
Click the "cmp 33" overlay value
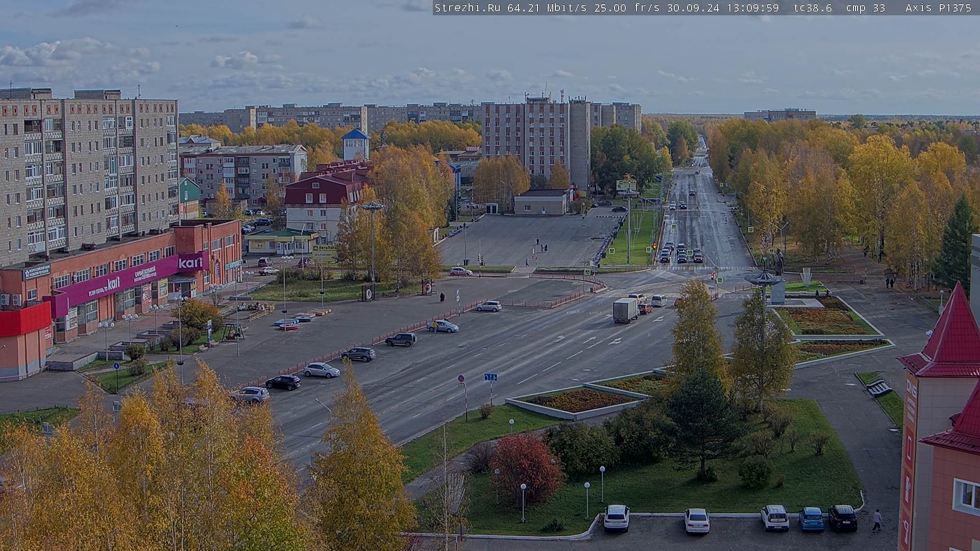[x=866, y=8]
